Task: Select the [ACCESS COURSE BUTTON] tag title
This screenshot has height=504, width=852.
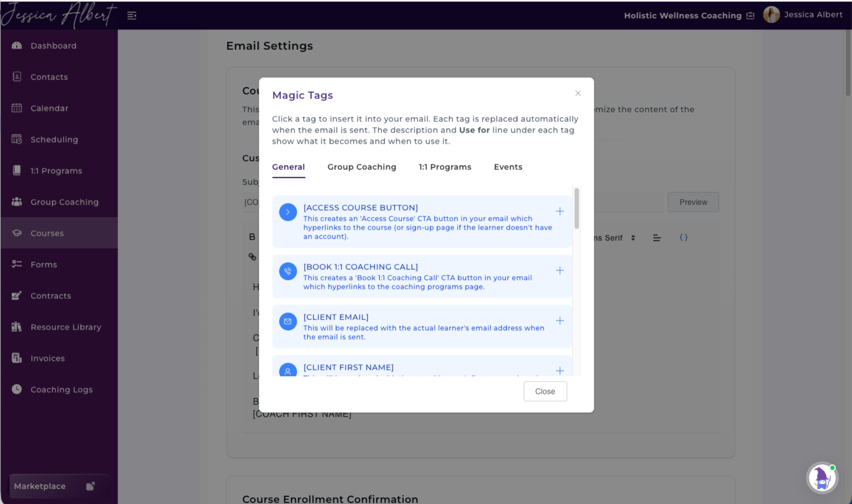Action: pyautogui.click(x=361, y=207)
